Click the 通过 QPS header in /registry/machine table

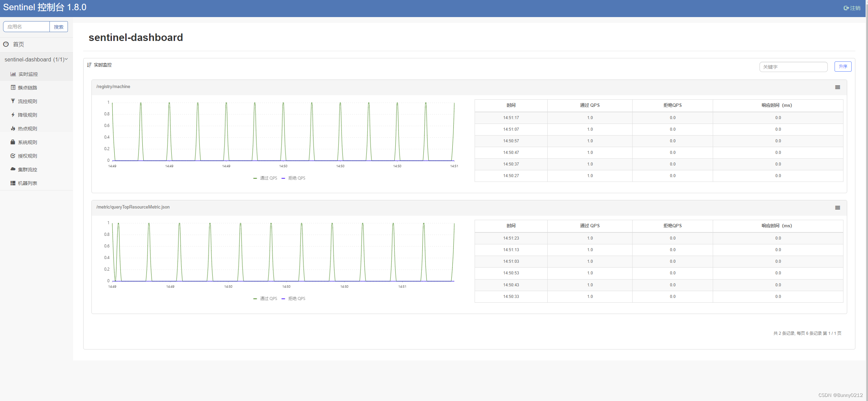coord(590,105)
